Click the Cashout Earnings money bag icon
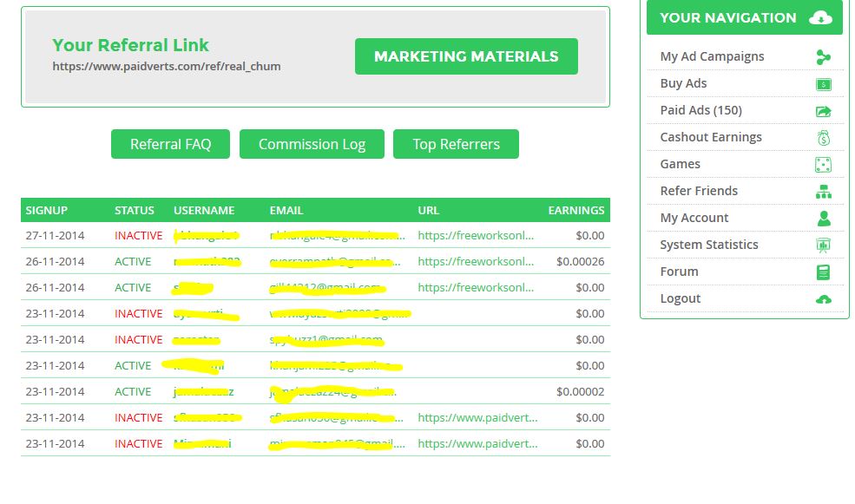 coord(824,137)
